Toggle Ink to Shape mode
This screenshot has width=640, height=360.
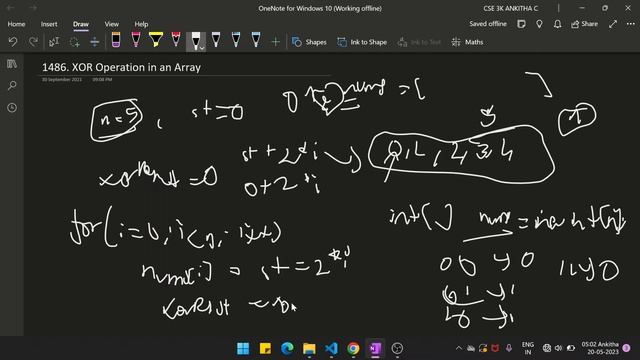(362, 42)
